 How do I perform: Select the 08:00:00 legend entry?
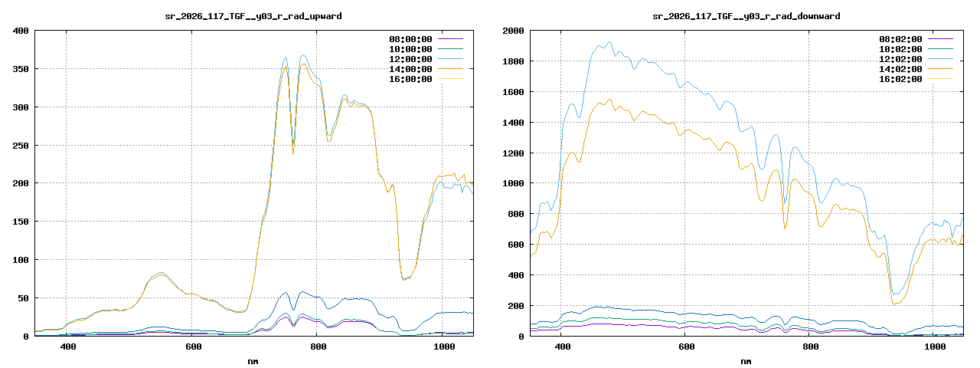point(409,39)
